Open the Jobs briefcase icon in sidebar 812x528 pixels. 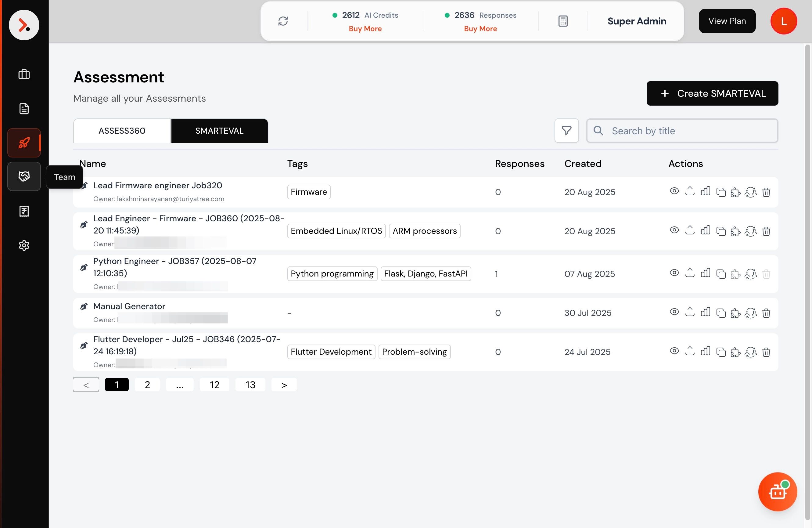pyautogui.click(x=24, y=74)
